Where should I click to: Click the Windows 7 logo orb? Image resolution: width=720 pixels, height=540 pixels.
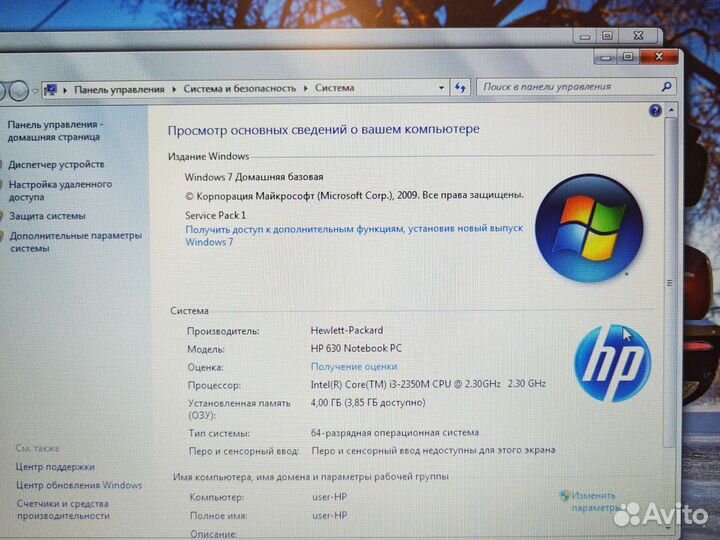pos(589,228)
